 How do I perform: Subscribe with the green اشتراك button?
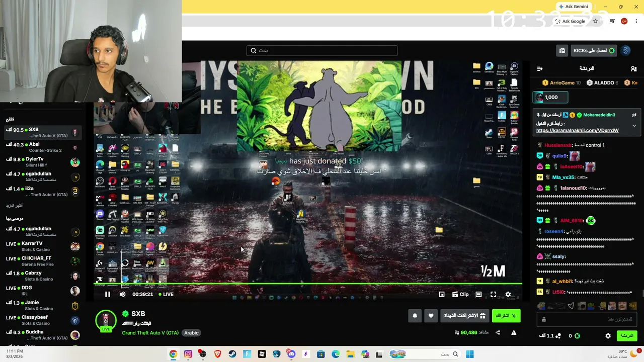click(506, 316)
